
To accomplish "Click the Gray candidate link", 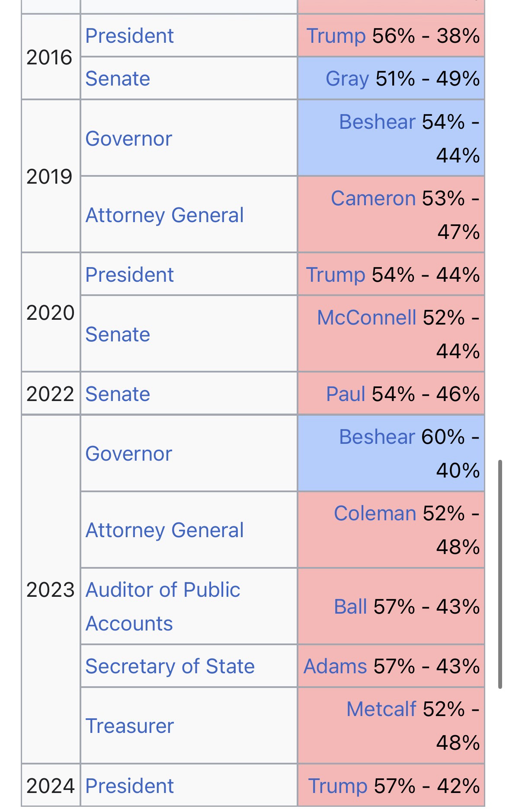I will click(347, 79).
